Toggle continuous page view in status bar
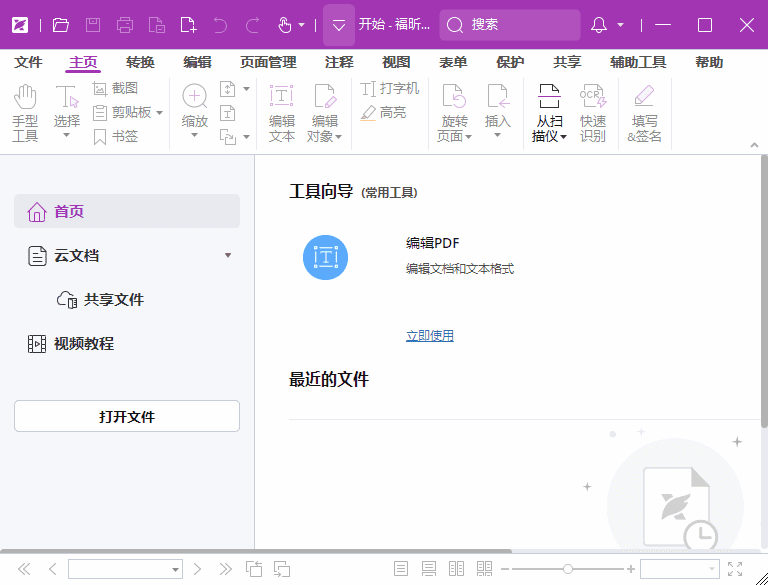The width and height of the screenshot is (768, 585). [429, 569]
